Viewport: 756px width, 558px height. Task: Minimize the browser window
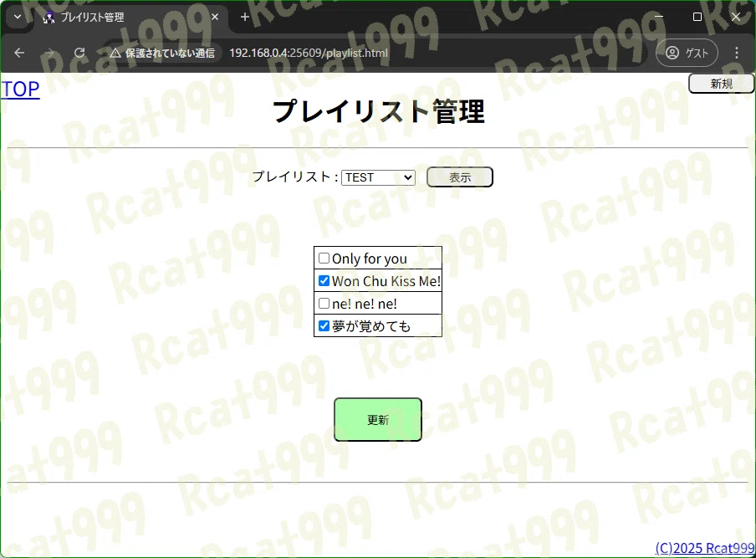(659, 17)
